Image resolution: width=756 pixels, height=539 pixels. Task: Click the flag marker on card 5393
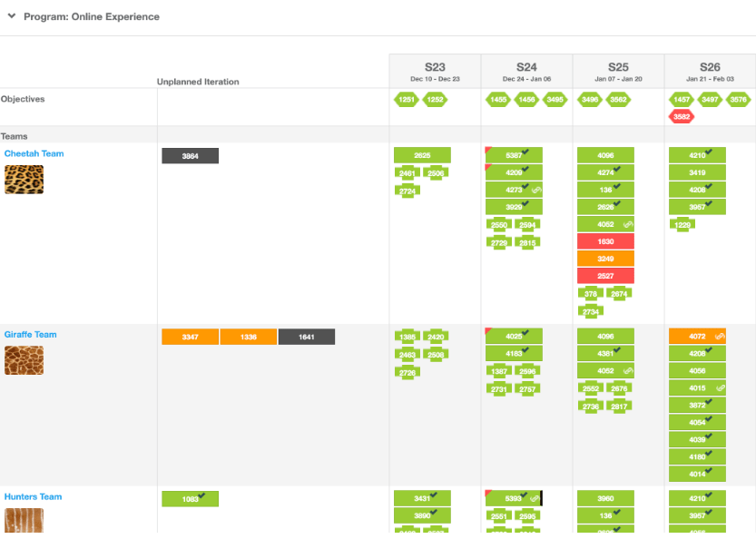486,493
